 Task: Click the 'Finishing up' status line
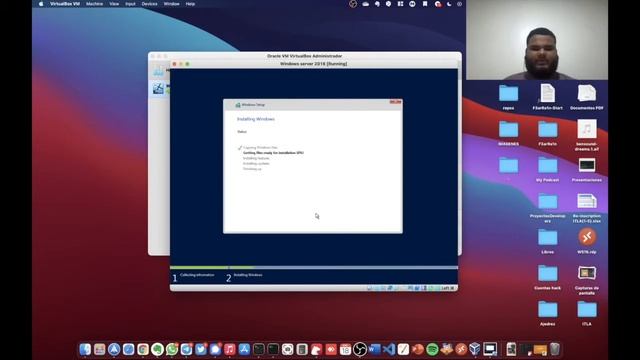252,169
